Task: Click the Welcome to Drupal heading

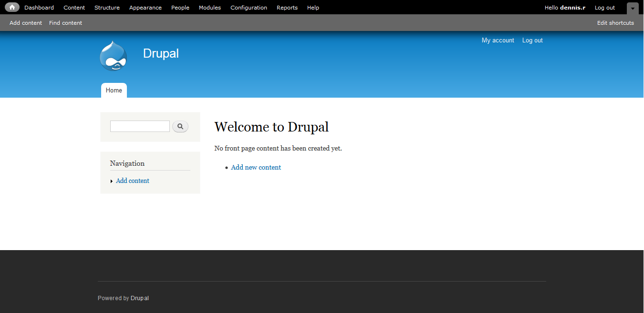Action: tap(271, 127)
